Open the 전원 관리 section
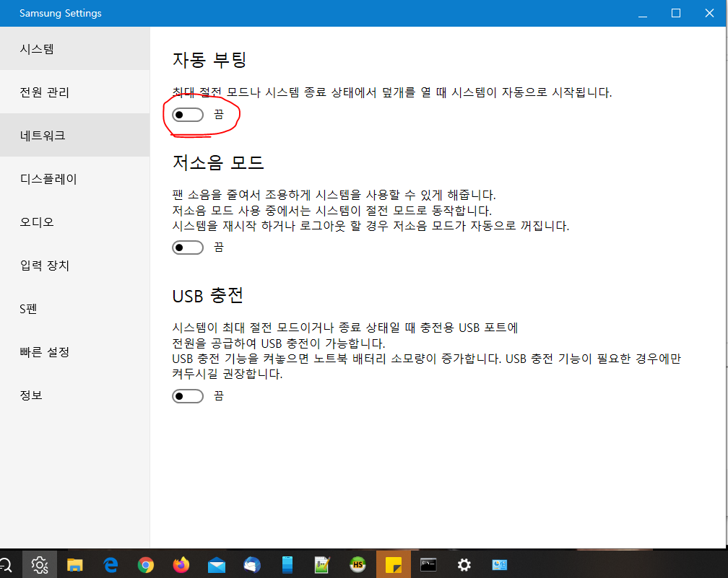 [x=75, y=92]
